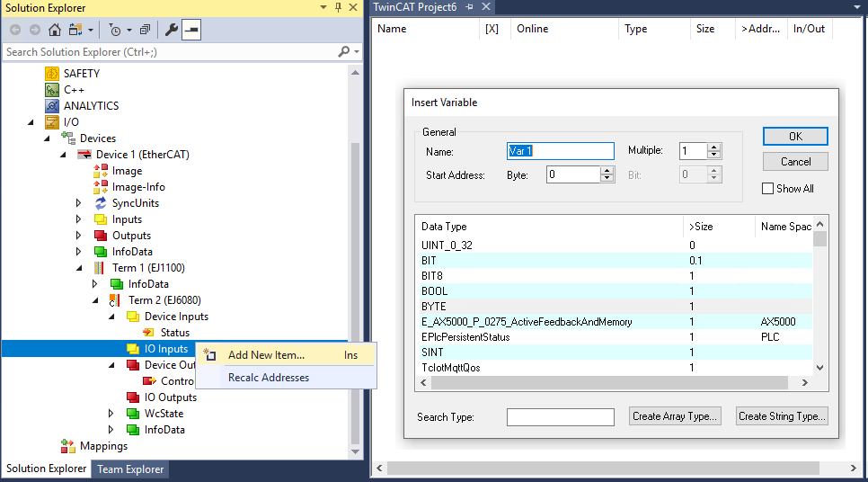Select Add New Item from context menu
Image resolution: width=868 pixels, height=482 pixels.
(x=287, y=355)
